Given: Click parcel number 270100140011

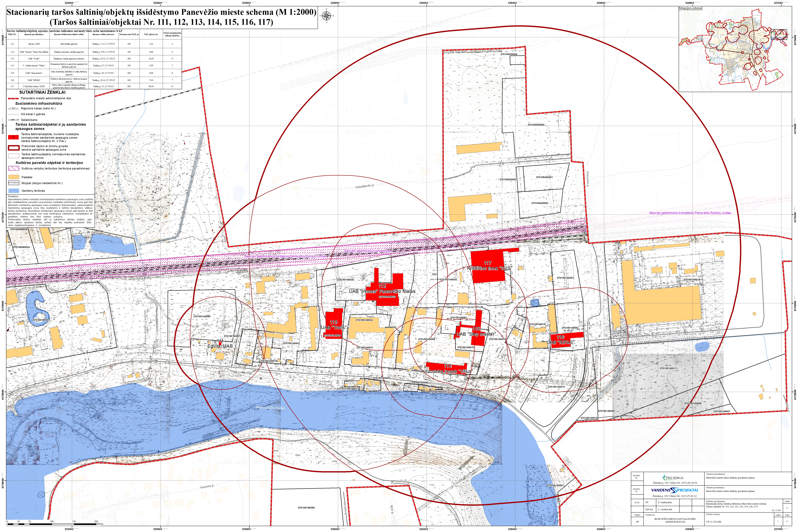Looking at the screenshot, I should pos(668,368).
